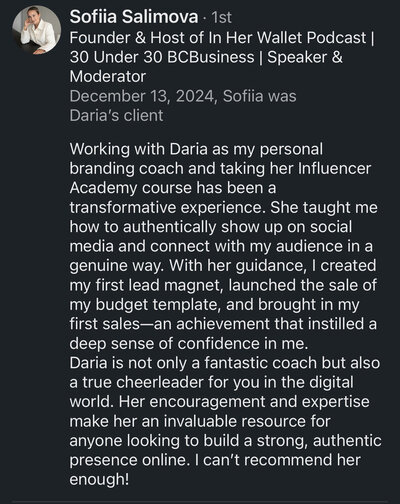Click the 'Daria's client' relationship text

(x=116, y=116)
